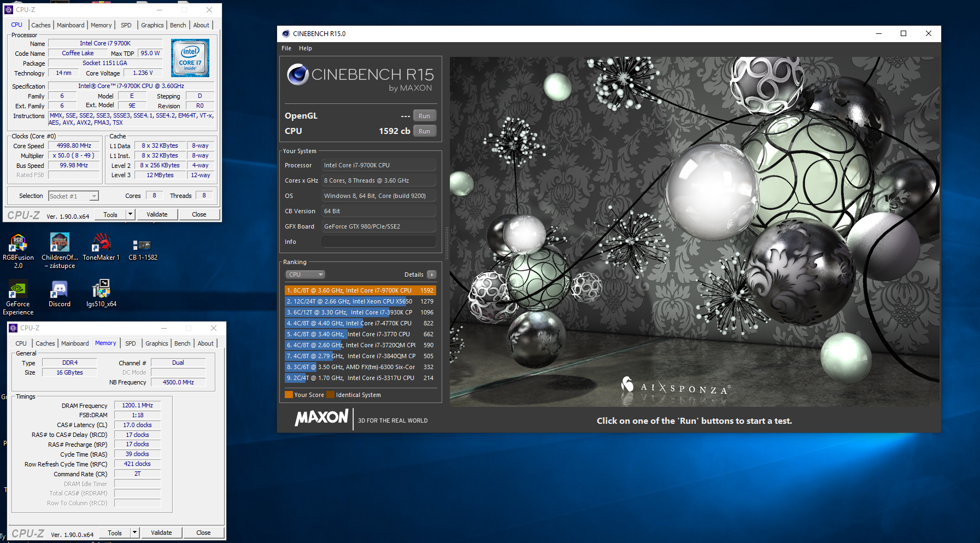
Task: Click Close button in bottom CPU-Z window
Action: click(x=203, y=533)
